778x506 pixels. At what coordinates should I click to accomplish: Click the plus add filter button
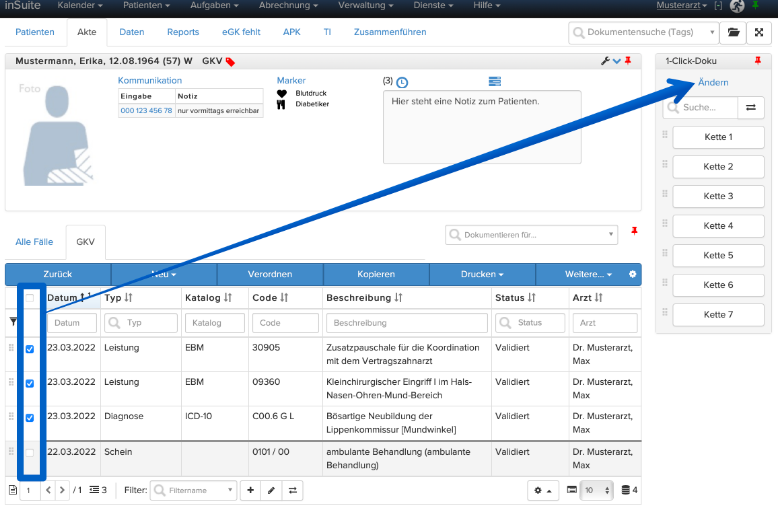251,490
